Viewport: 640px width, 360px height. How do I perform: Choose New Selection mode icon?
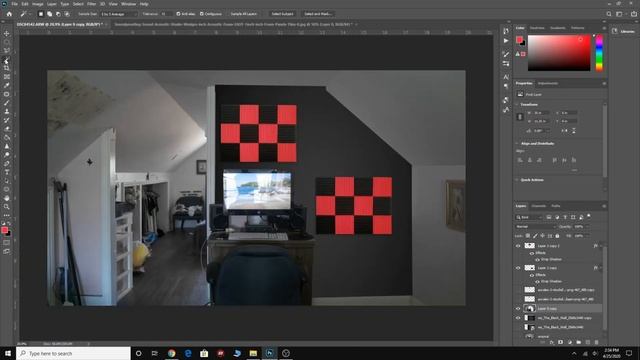[41, 14]
